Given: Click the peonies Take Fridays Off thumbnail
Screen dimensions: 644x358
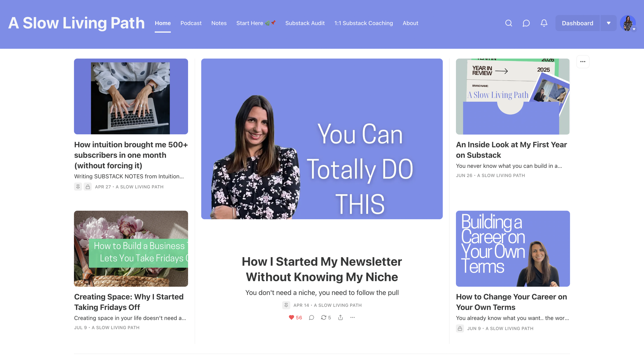Looking at the screenshot, I should (x=131, y=249).
